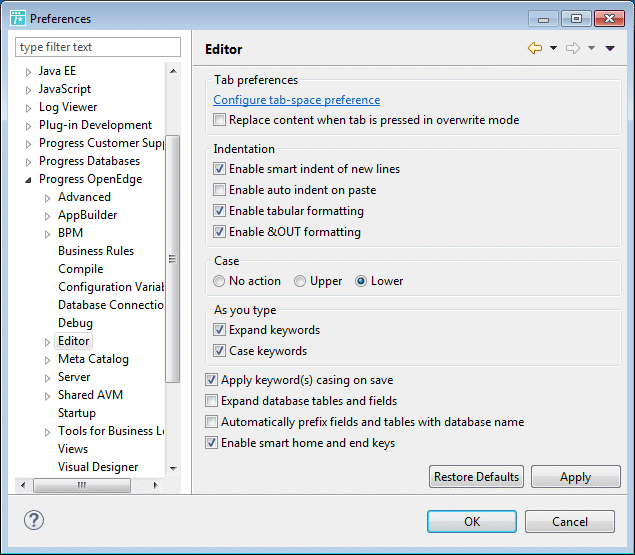
Task: Click the tree horizontal scrollbar thumb
Action: point(82,485)
